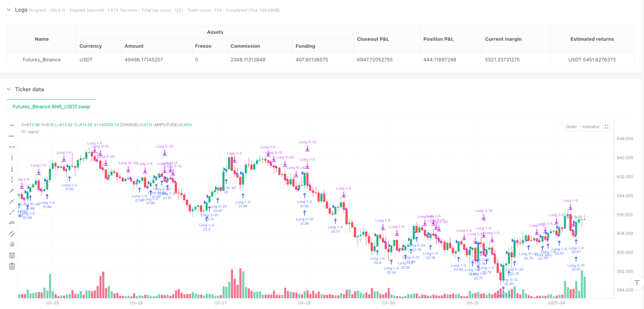Click the Estimated returns column header
The height and width of the screenshot is (309, 644).
[x=592, y=39]
